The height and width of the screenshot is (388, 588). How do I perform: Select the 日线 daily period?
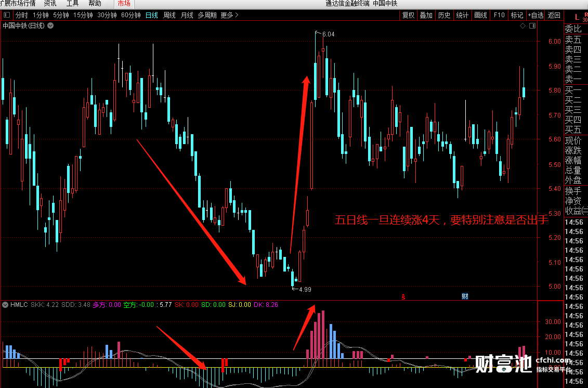[x=151, y=15]
